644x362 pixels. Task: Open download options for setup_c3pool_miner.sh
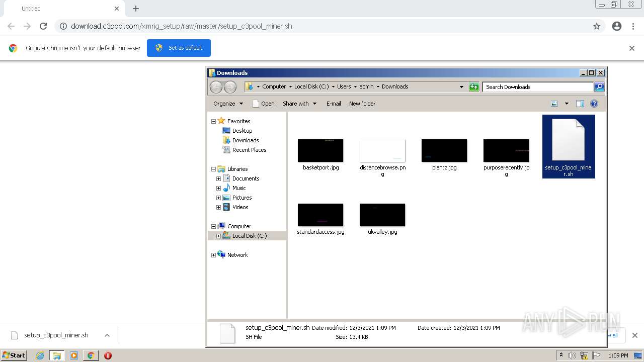[x=107, y=335]
